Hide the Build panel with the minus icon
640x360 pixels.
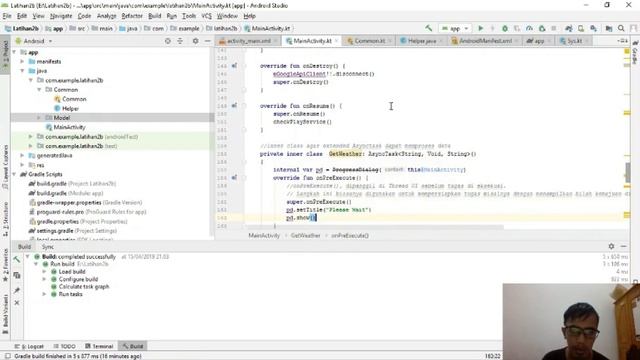[623, 246]
